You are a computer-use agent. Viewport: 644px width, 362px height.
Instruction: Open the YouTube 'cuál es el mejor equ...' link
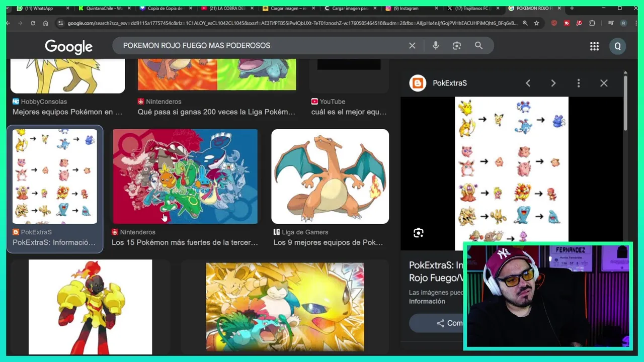(349, 112)
